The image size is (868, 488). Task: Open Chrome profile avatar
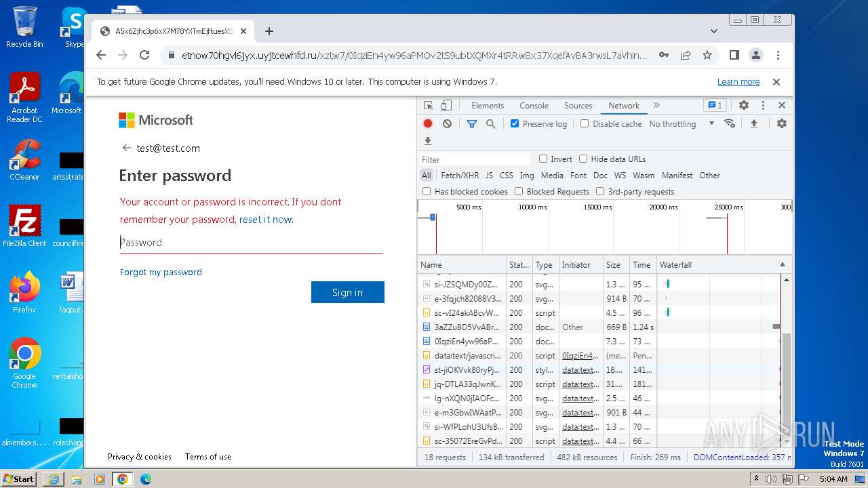point(755,55)
